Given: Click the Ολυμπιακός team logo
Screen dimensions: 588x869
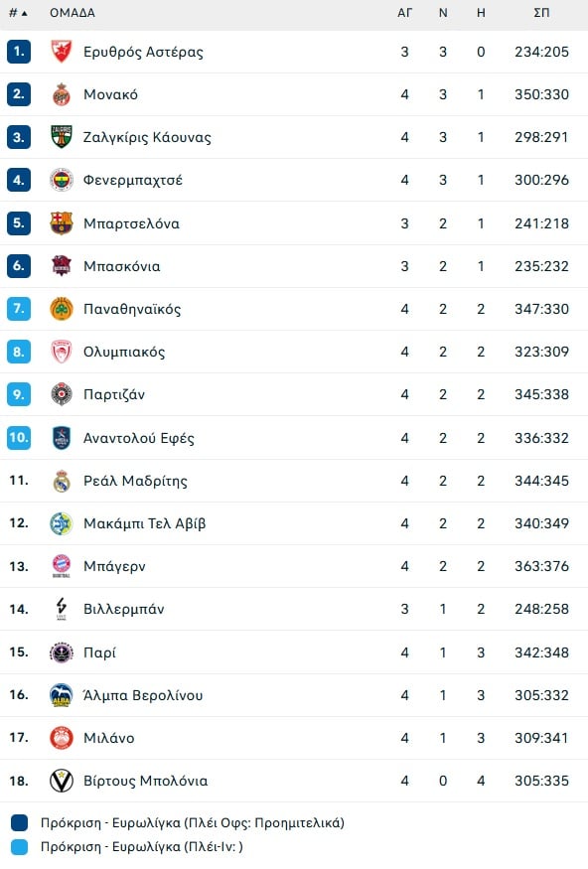Looking at the screenshot, I should coord(61,352).
